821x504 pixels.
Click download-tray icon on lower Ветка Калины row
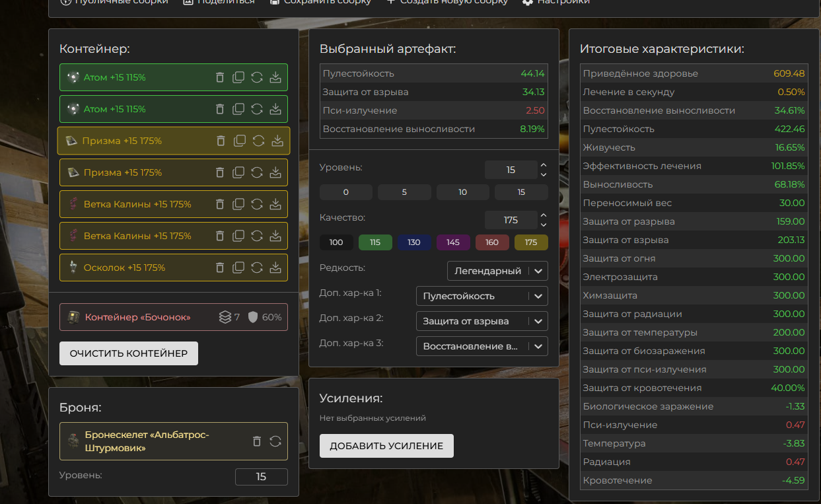tap(275, 236)
